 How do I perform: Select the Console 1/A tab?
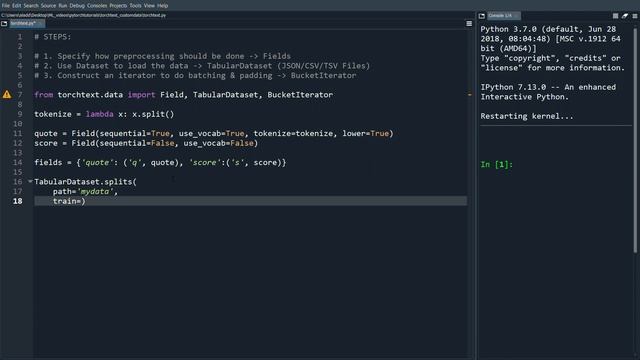pyautogui.click(x=503, y=16)
